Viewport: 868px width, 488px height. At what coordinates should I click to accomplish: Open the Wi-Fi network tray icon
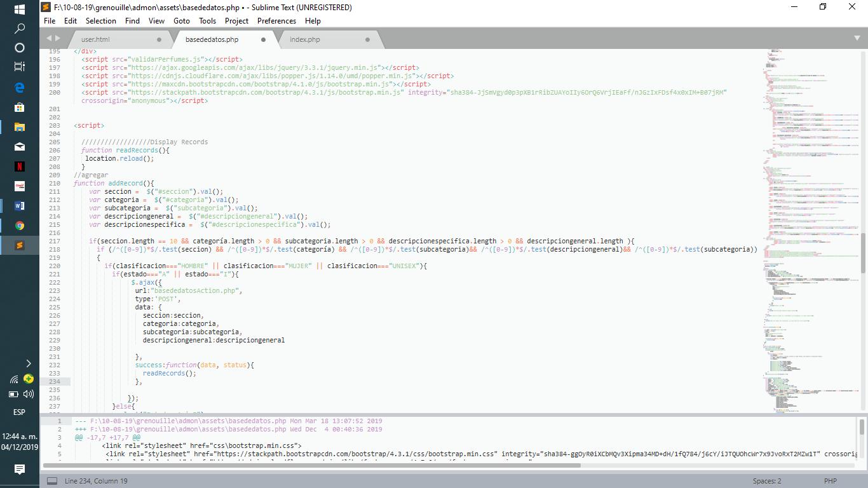[x=13, y=379]
